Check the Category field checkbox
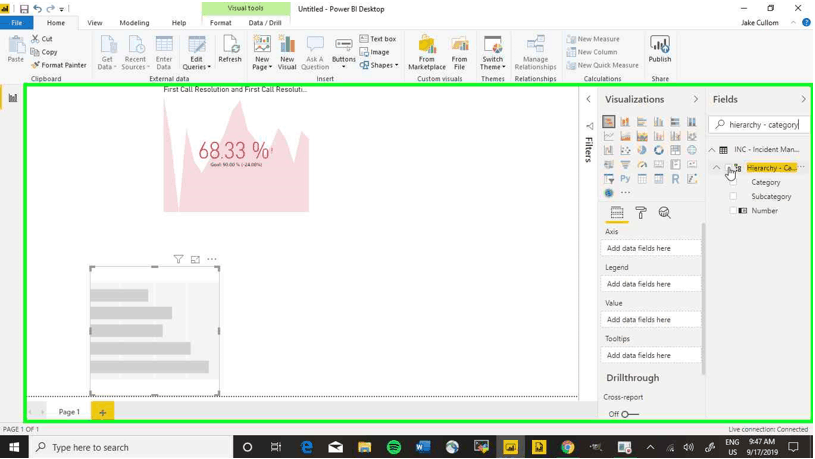This screenshot has width=815, height=459. tap(733, 182)
